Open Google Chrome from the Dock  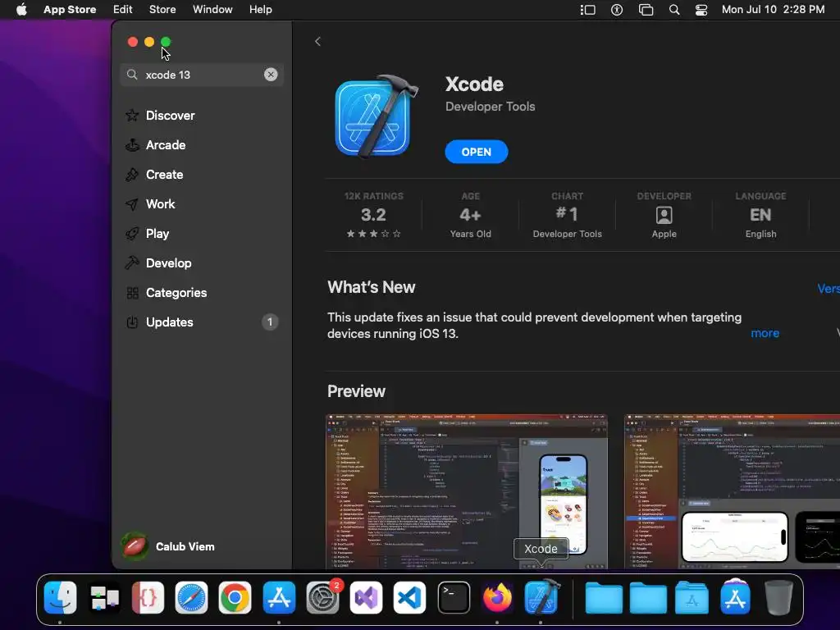click(x=235, y=598)
